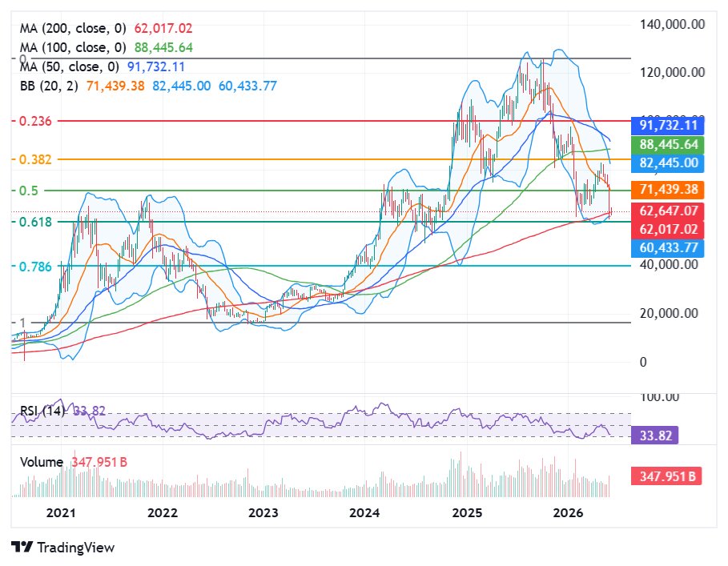Image resolution: width=728 pixels, height=566 pixels.
Task: Click the MA 200 value 62,017.02 in legend
Action: tap(163, 28)
